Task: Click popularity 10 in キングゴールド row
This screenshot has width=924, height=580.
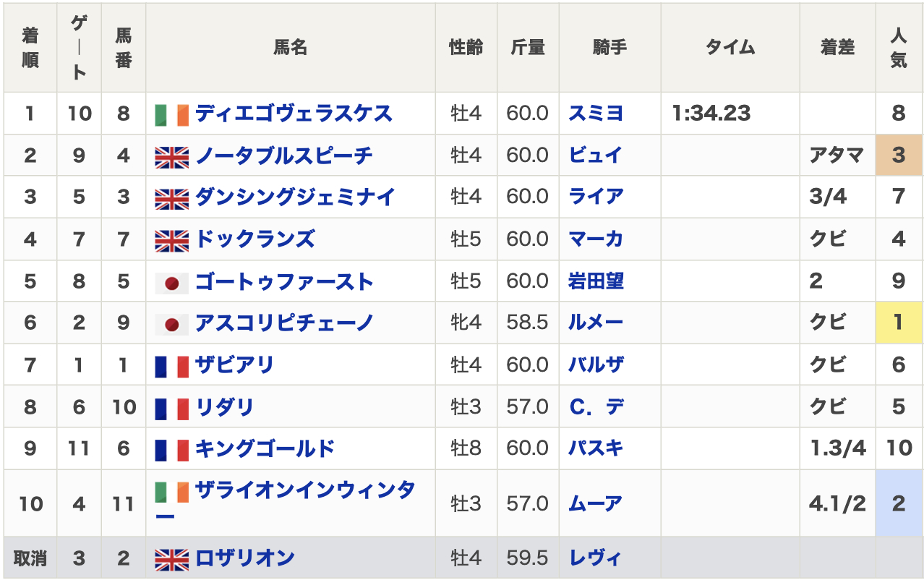Action: pyautogui.click(x=899, y=448)
